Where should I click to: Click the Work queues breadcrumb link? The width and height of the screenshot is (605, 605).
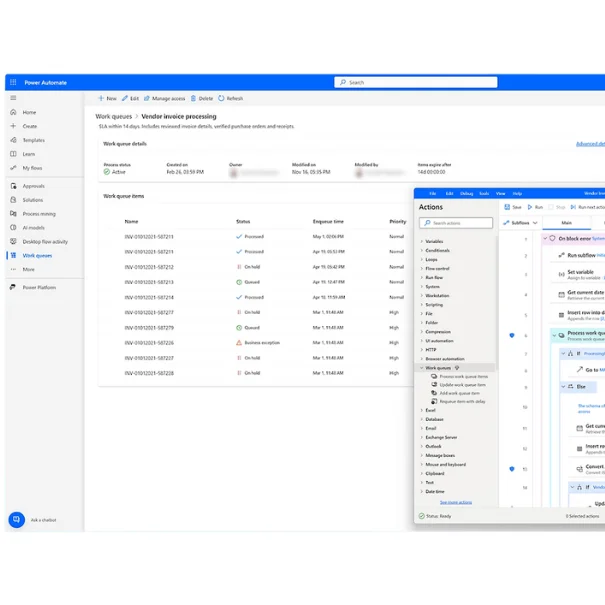click(113, 116)
